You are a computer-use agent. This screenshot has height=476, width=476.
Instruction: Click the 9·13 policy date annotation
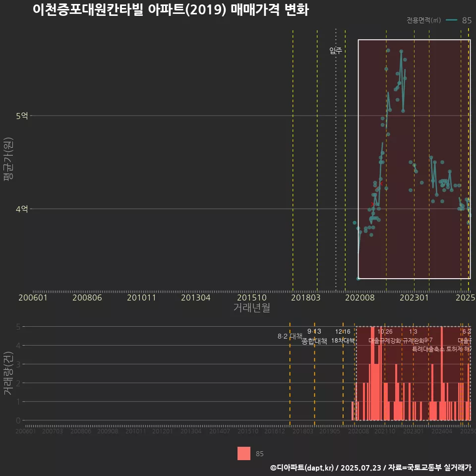click(x=314, y=331)
